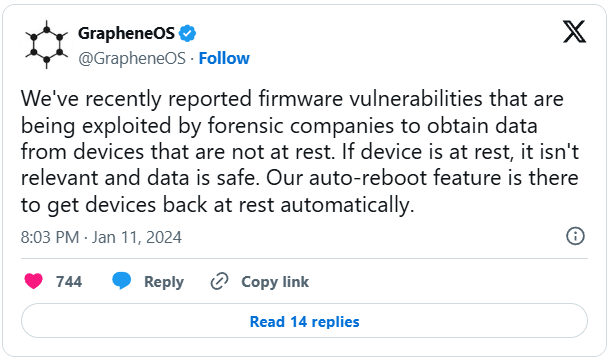Viewport: 610px width, 360px height.
Task: Click the Copy link text
Action: (x=275, y=282)
